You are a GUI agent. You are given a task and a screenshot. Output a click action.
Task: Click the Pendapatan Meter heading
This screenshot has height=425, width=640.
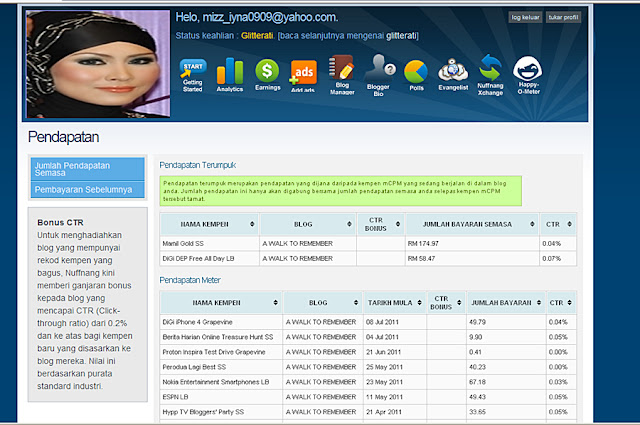(190, 280)
